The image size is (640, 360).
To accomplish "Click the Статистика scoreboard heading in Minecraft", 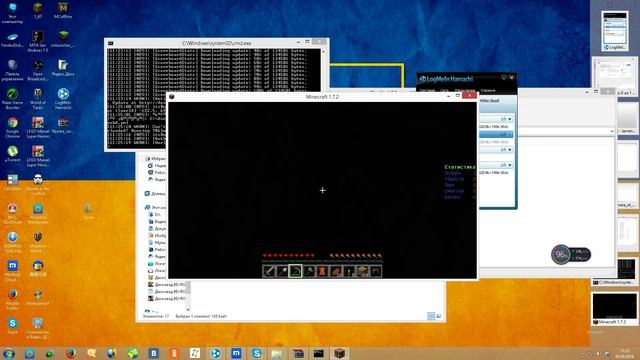I will [x=460, y=167].
